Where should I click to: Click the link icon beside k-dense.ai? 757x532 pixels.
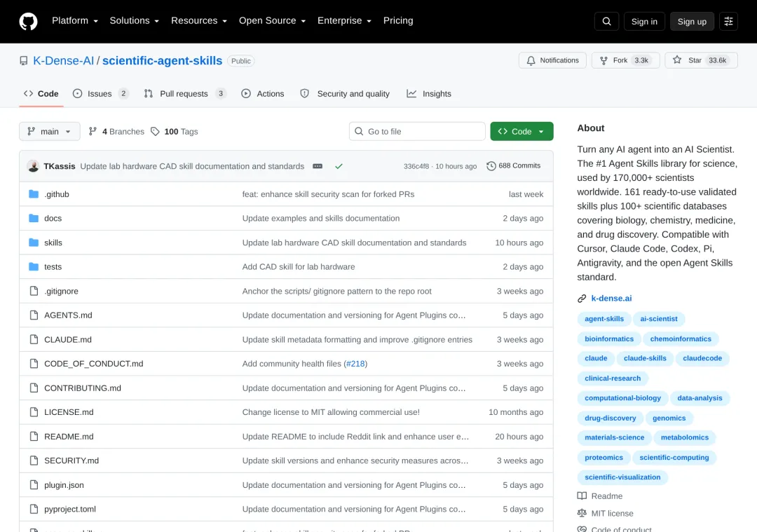click(x=582, y=299)
